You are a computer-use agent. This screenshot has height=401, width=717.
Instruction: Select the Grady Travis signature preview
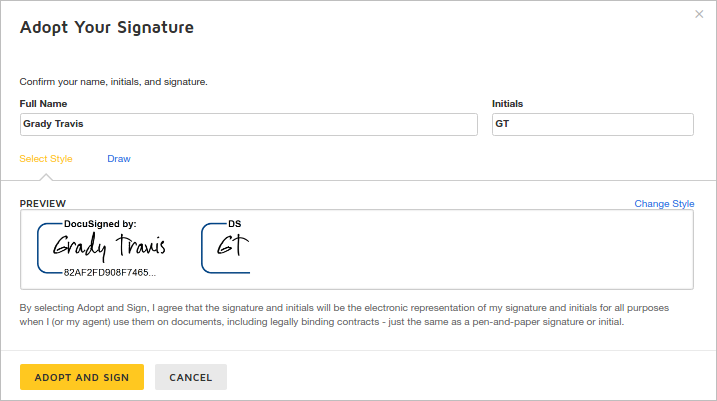(x=109, y=246)
